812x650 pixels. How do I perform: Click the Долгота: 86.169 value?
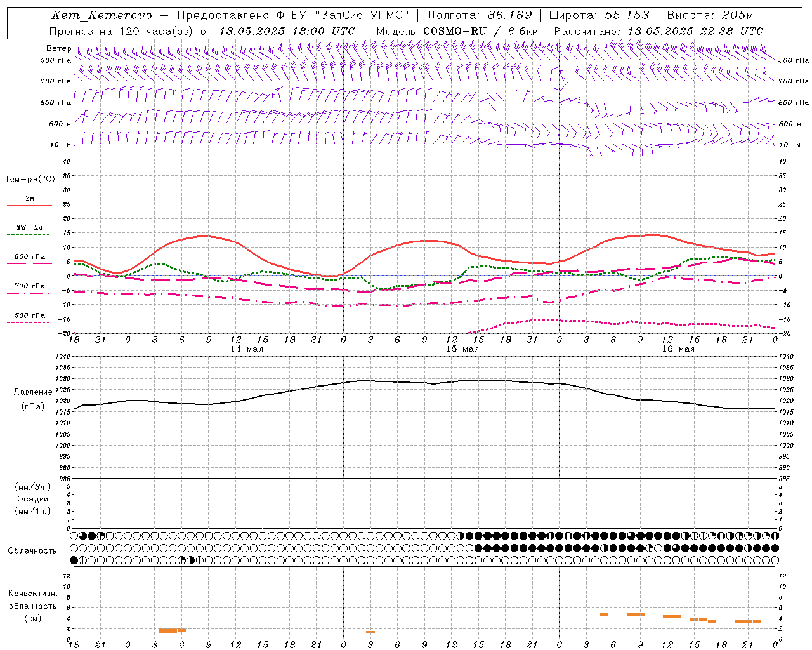click(480, 15)
